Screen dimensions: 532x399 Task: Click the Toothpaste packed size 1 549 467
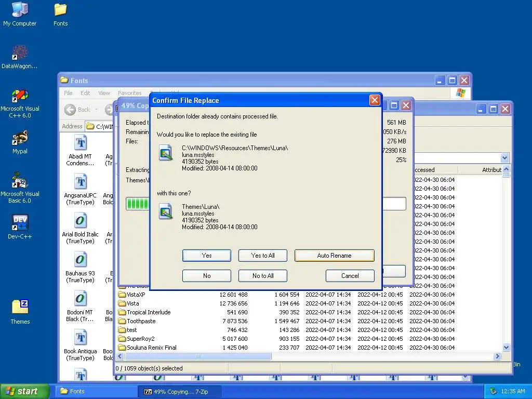point(287,321)
